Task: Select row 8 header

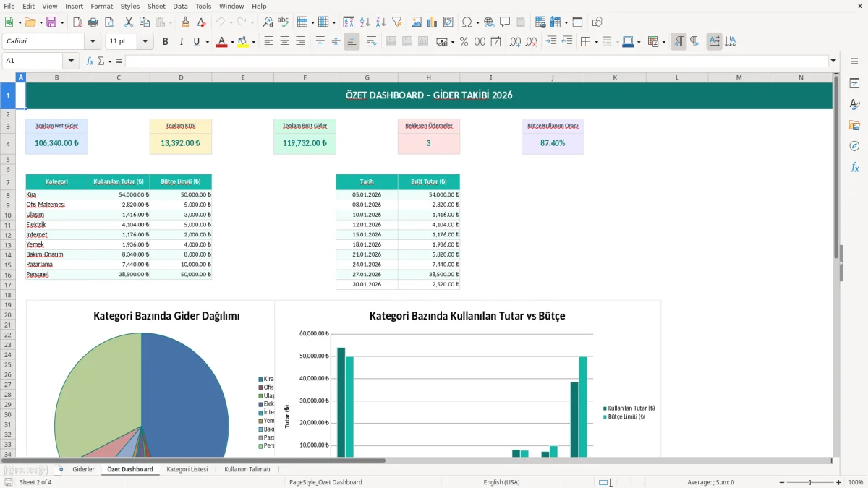Action: (8, 194)
